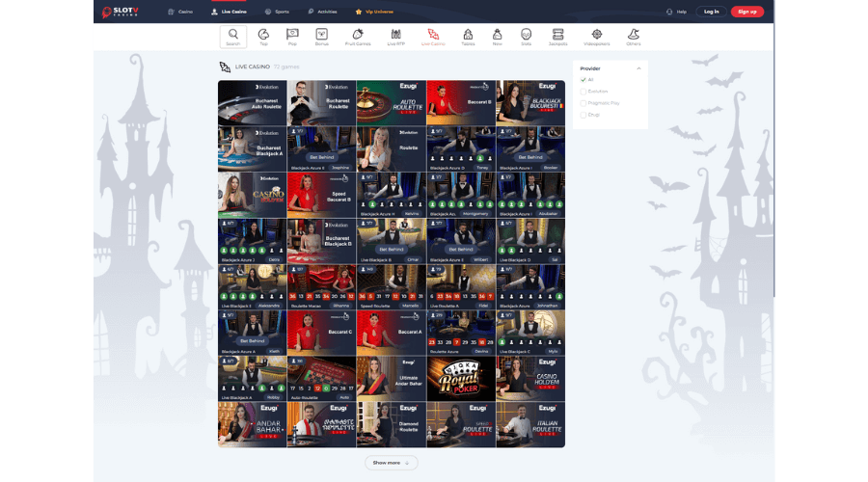Open Baccarat A game thumbnail

tap(392, 333)
